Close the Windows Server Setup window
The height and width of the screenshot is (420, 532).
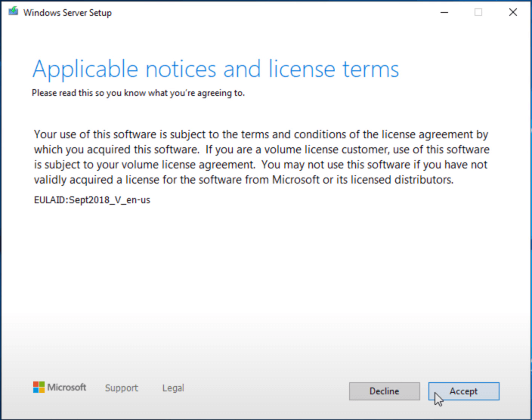pyautogui.click(x=513, y=12)
